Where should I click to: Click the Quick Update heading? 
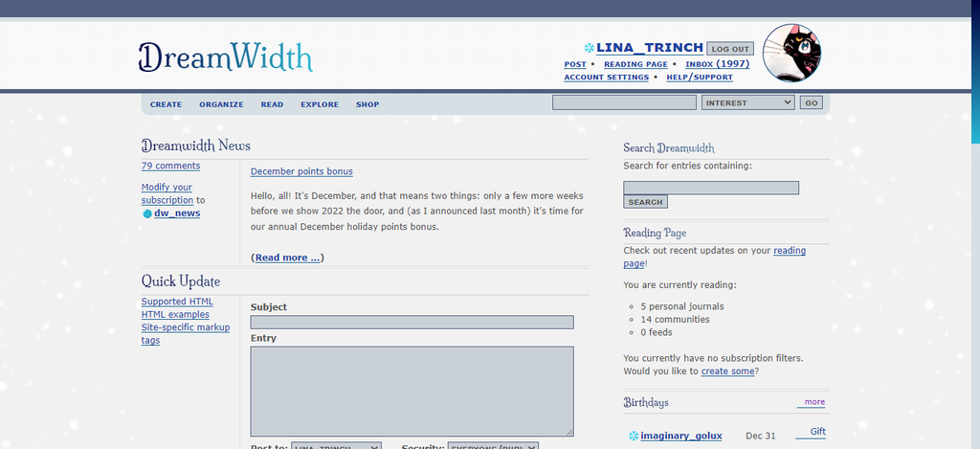181,281
